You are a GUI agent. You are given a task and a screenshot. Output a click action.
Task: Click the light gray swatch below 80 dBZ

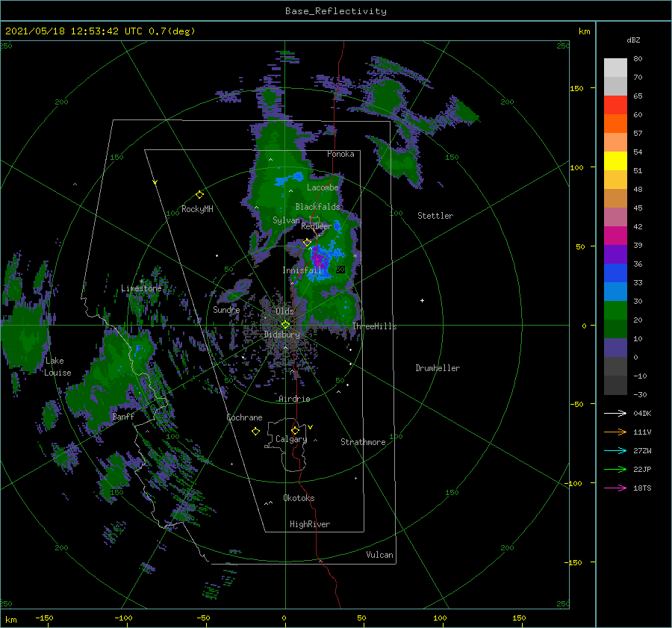click(x=615, y=68)
